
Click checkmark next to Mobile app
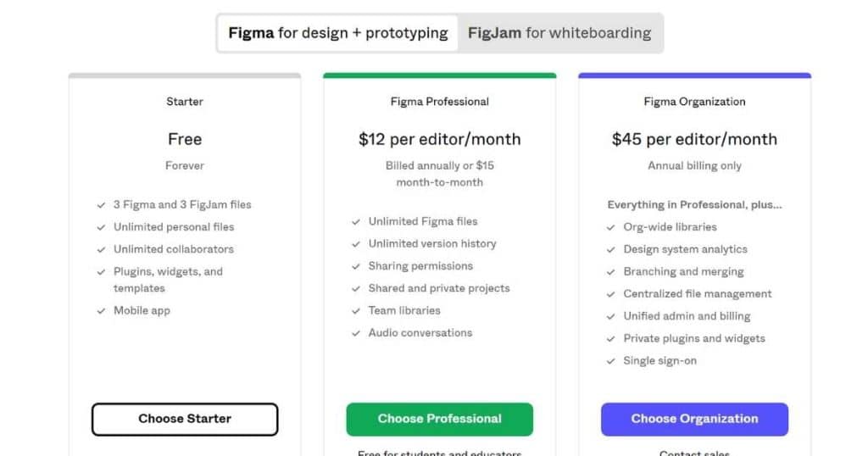pos(101,311)
